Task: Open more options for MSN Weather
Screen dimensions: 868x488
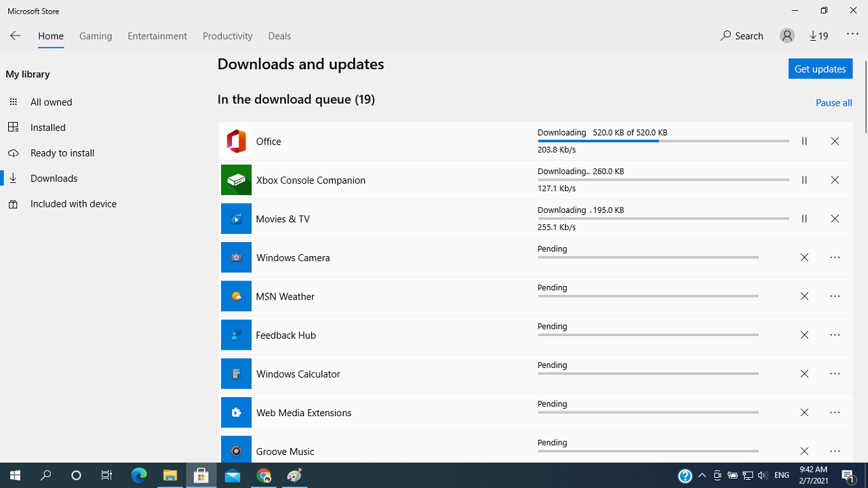Action: tap(835, 296)
